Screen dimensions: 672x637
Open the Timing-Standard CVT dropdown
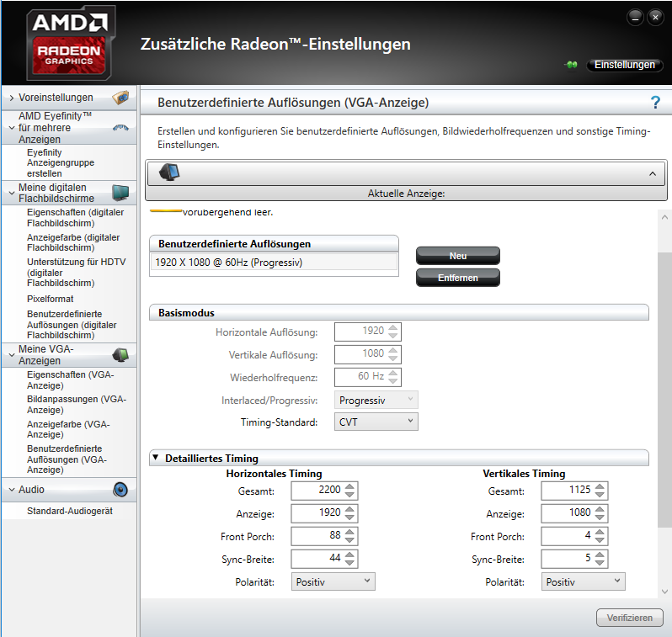pyautogui.click(x=376, y=422)
